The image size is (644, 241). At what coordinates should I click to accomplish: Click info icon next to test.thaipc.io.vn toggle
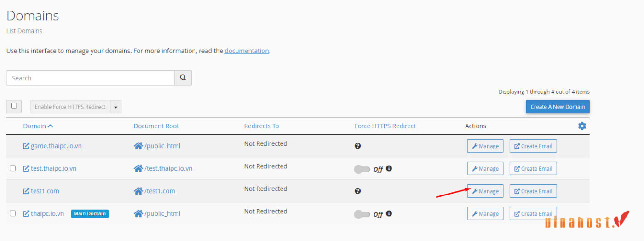pos(389,168)
